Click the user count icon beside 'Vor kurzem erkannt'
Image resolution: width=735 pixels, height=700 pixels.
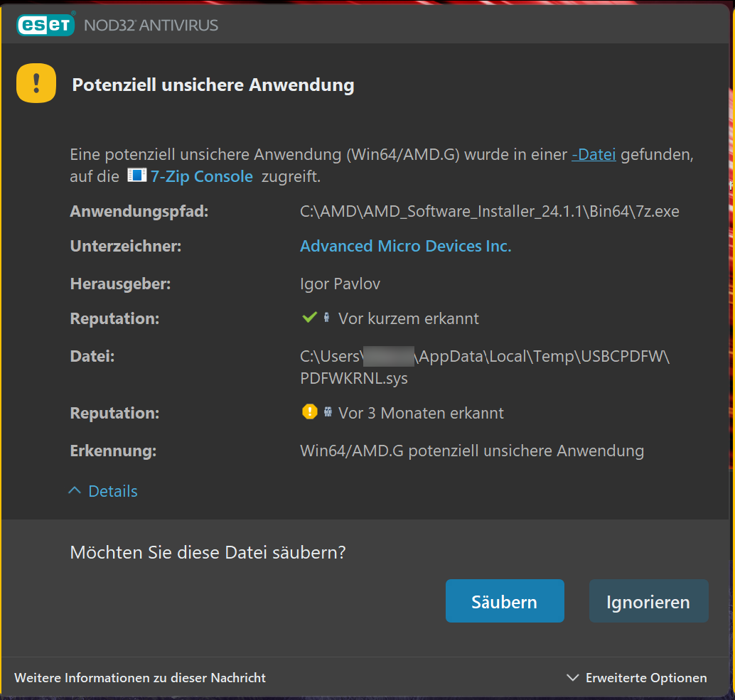point(327,318)
